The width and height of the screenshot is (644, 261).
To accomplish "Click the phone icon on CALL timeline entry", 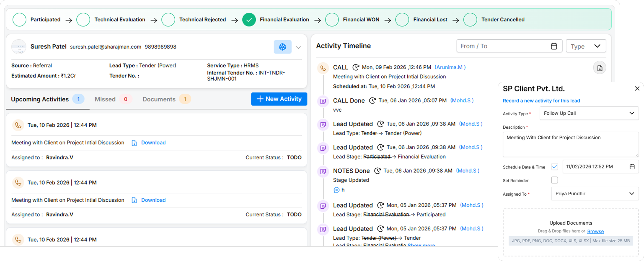I will point(323,68).
